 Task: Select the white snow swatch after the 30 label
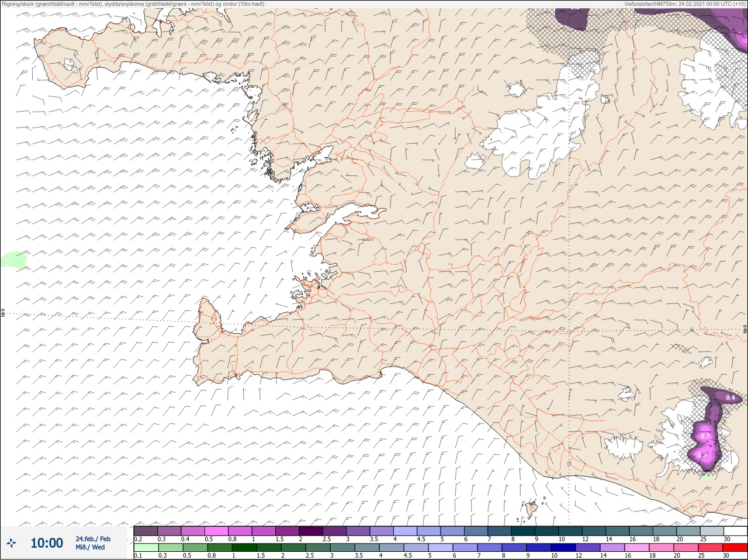coord(735,530)
